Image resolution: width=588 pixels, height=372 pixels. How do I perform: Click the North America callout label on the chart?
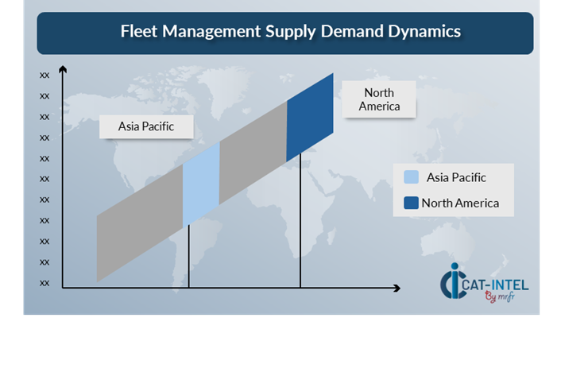coord(379,99)
